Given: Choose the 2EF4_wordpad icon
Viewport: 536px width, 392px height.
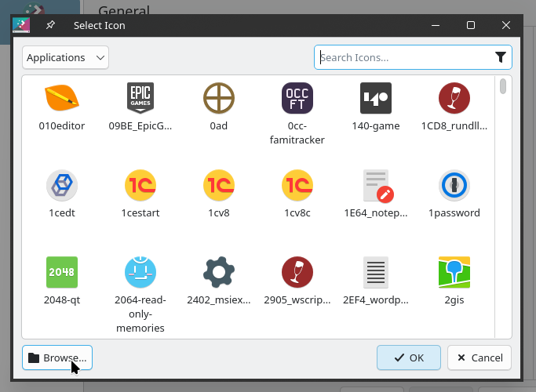Looking at the screenshot, I should point(376,272).
